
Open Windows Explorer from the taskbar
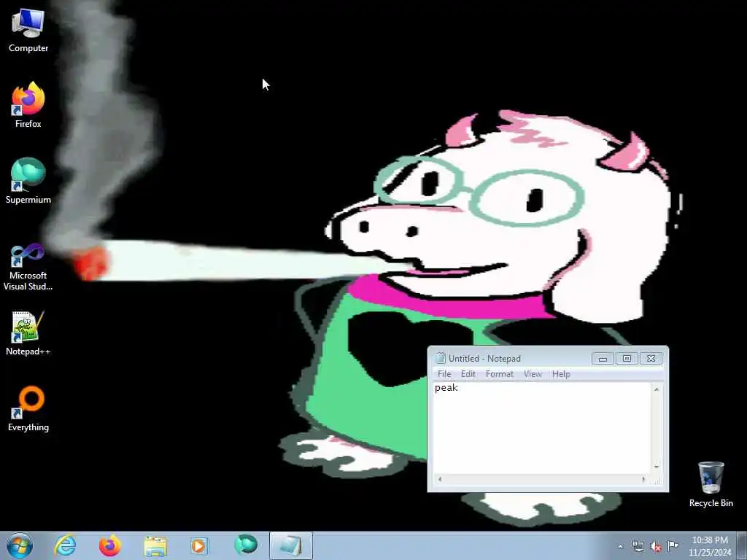155,545
